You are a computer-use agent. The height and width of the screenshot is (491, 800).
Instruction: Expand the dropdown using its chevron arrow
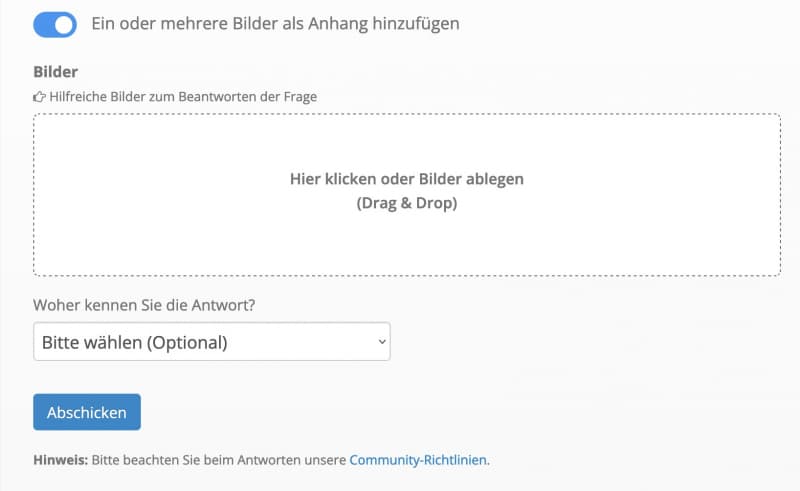382,341
